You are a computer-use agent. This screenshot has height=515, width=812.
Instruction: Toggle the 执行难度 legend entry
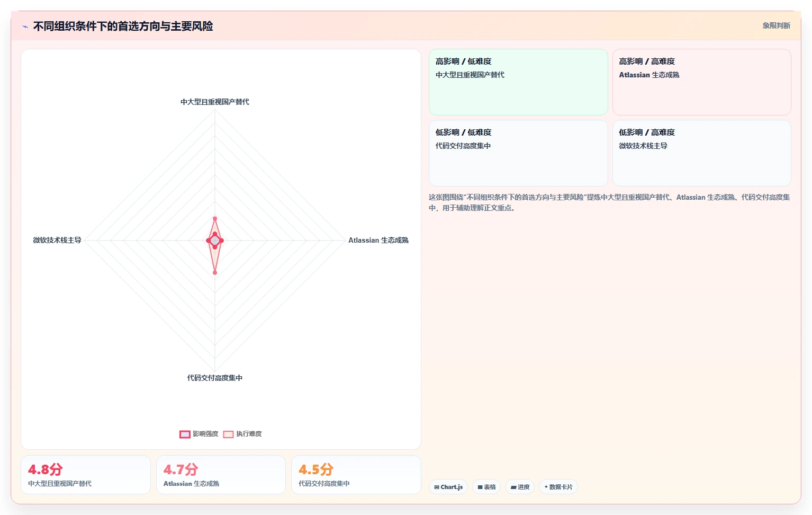click(x=242, y=434)
